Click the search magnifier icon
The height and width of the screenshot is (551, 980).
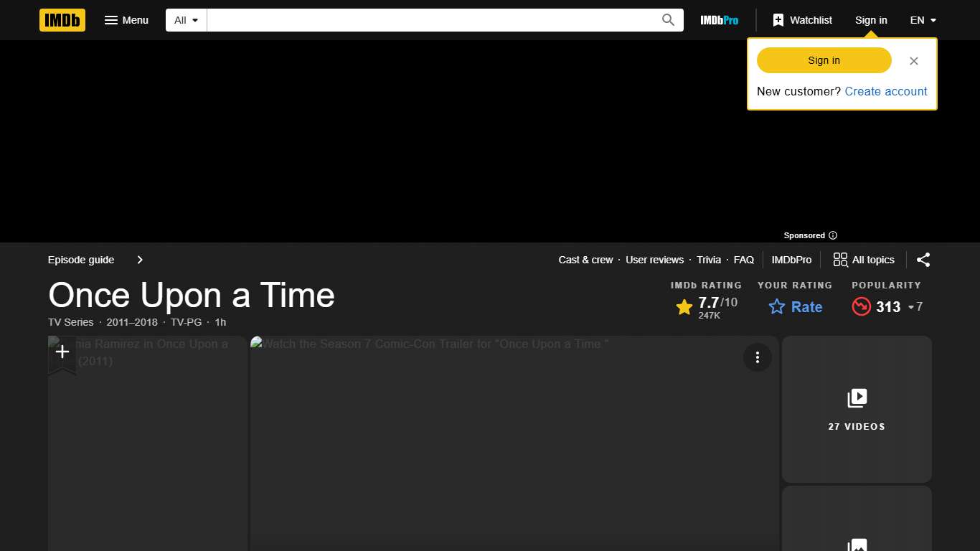(x=668, y=20)
